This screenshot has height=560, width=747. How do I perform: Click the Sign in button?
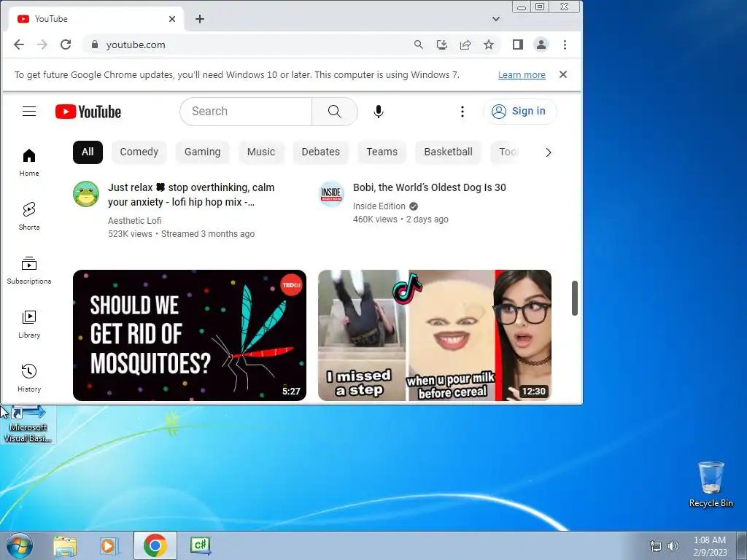519,112
